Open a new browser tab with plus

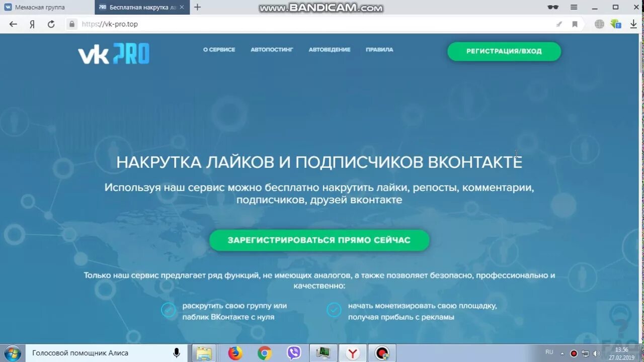pyautogui.click(x=197, y=7)
